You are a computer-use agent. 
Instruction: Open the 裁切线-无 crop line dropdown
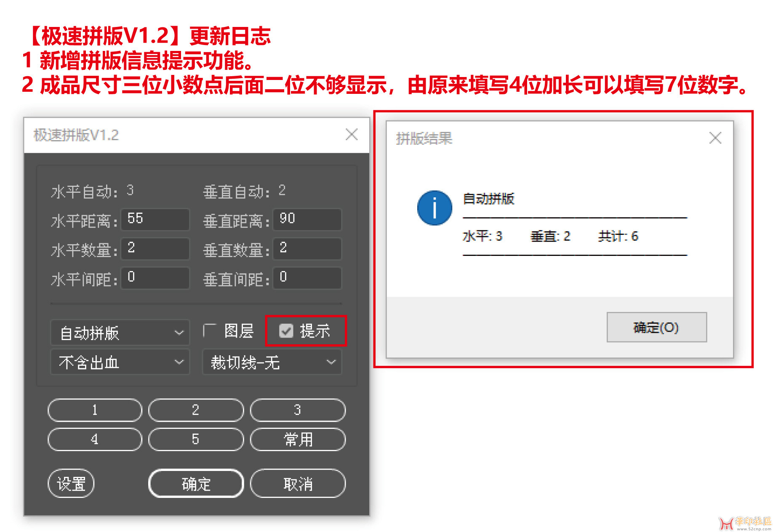coord(272,362)
